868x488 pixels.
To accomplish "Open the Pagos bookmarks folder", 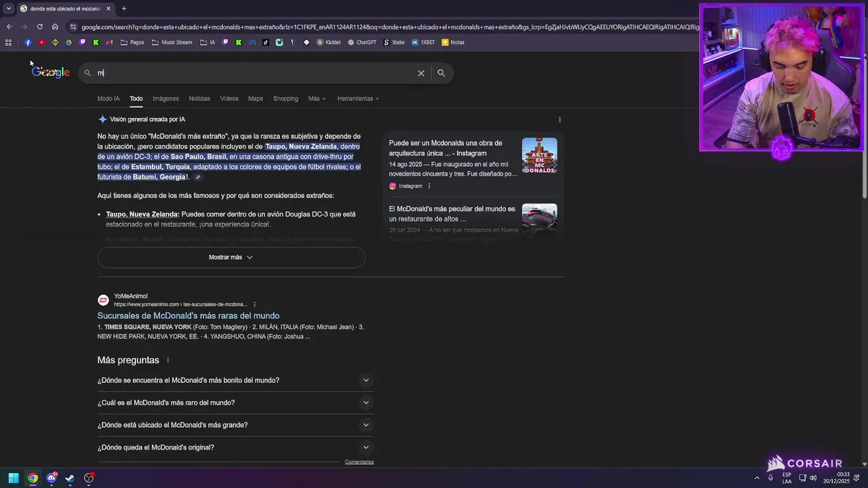I will tap(132, 42).
